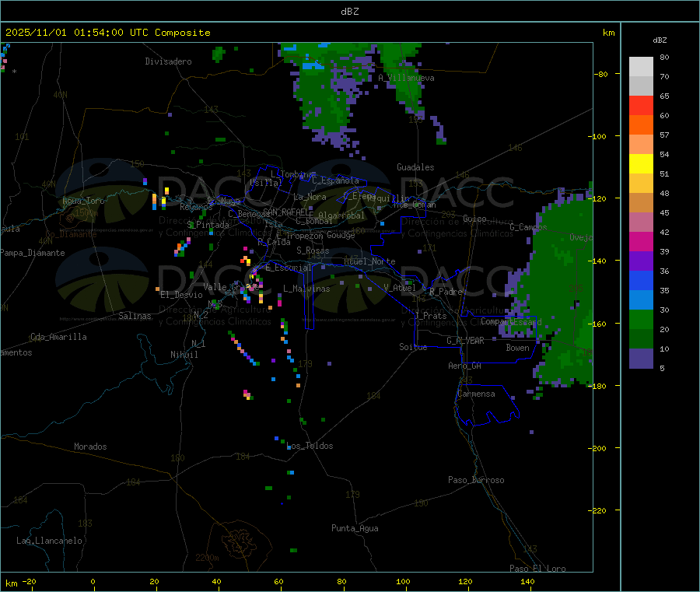Click the 0 km horizontal axis tick
This screenshot has width=700, height=592.
coord(93,581)
